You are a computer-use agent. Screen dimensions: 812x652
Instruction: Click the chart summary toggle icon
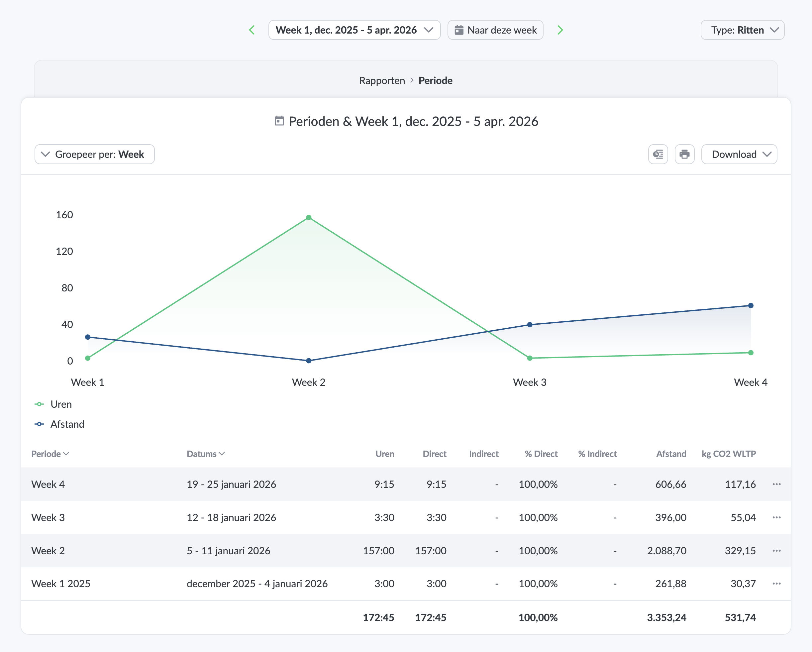point(658,154)
